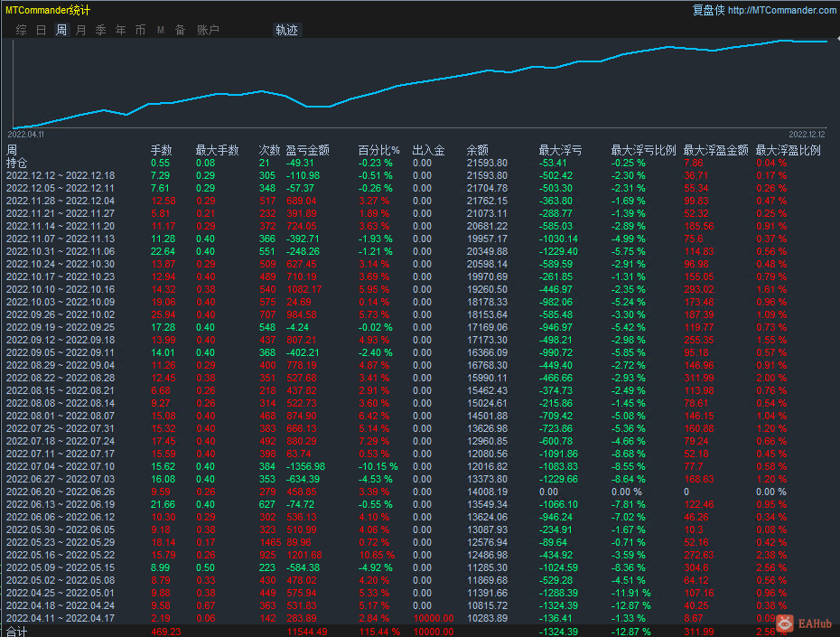The image size is (840, 637).
Task: Click the 2022.12.12 end date on chart
Action: click(807, 134)
